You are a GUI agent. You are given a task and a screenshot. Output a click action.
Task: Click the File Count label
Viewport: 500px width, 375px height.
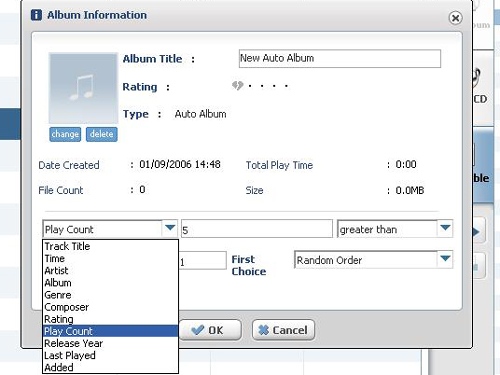61,190
